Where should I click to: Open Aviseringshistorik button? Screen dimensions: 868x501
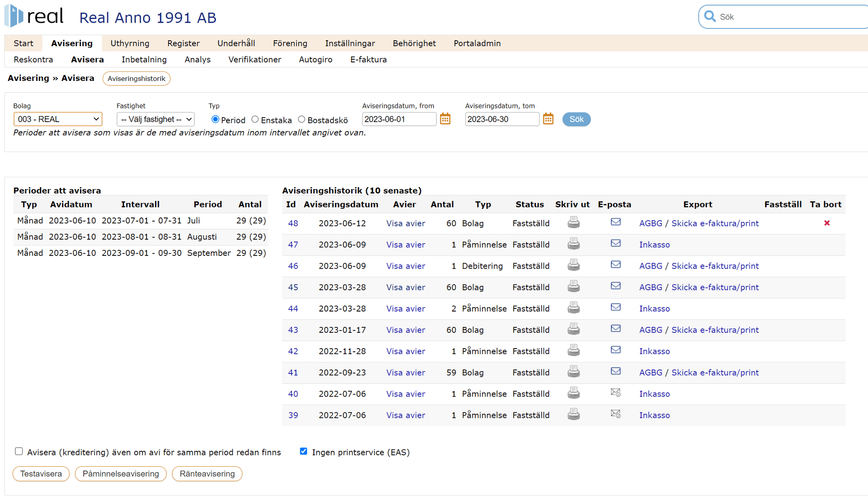pos(137,79)
